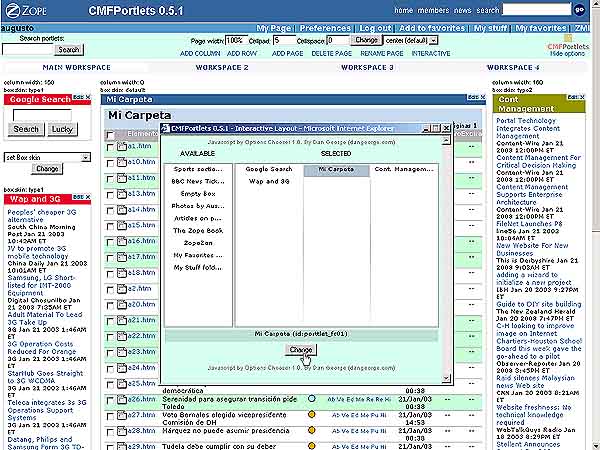This screenshot has width=600, height=450.
Task: Close the Wap and 3G portlet
Action: [x=88, y=197]
